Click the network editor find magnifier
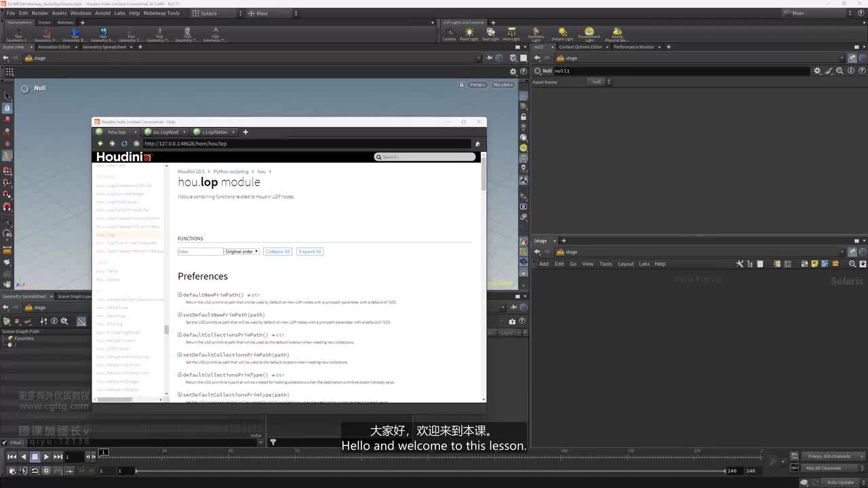Image resolution: width=868 pixels, height=488 pixels. point(852,264)
